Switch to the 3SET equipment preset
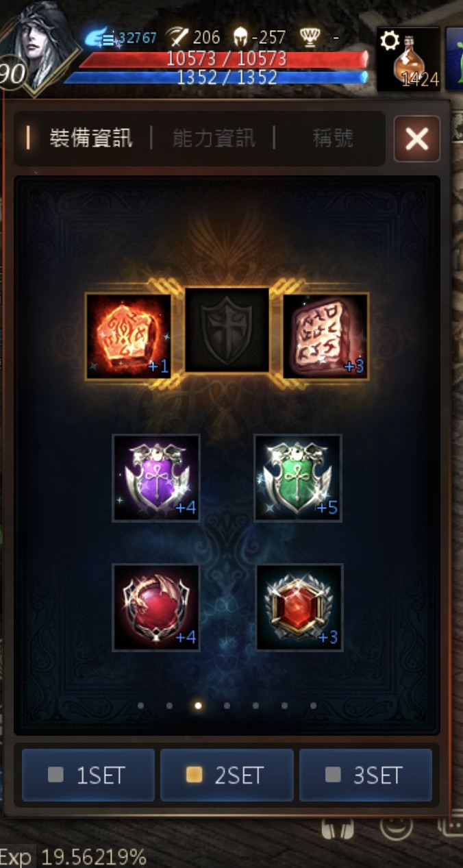 (366, 776)
